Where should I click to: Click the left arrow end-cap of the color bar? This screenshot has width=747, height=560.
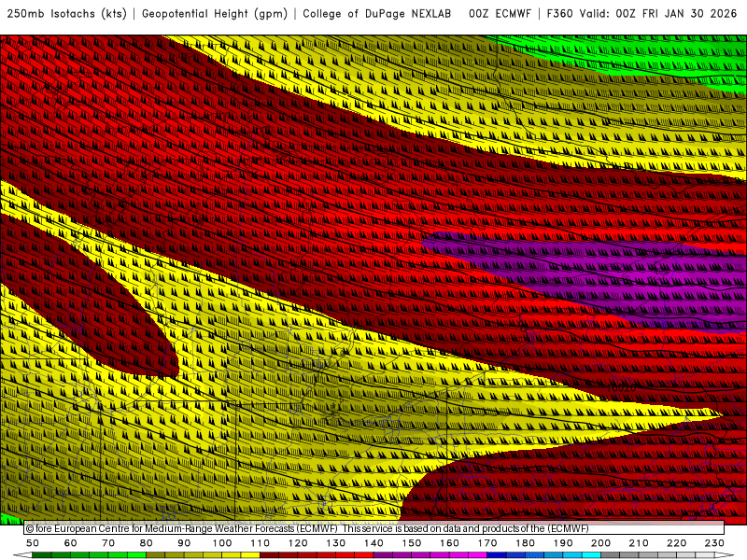point(22,555)
